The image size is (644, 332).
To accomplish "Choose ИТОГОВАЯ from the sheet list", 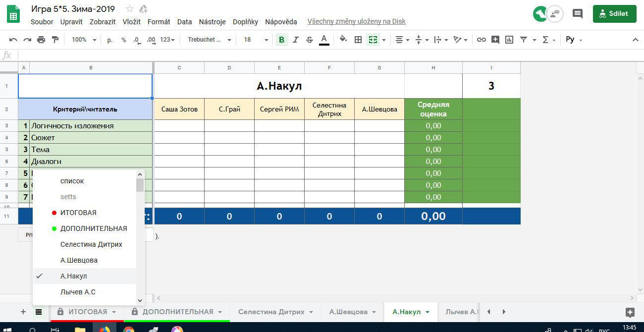I will 78,213.
